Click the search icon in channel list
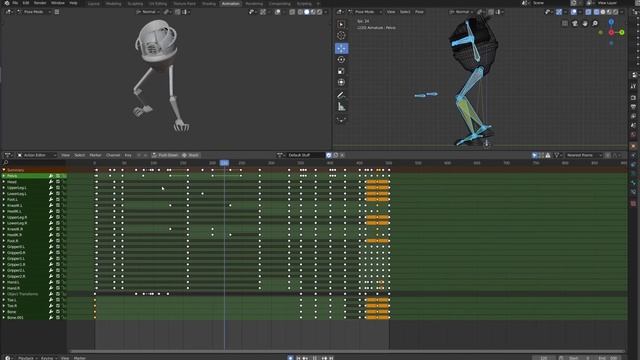The height and width of the screenshot is (360, 640). click(x=5, y=163)
